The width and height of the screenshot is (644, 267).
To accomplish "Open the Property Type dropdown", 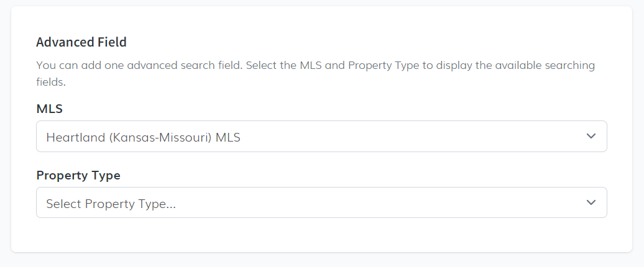I will click(x=321, y=202).
